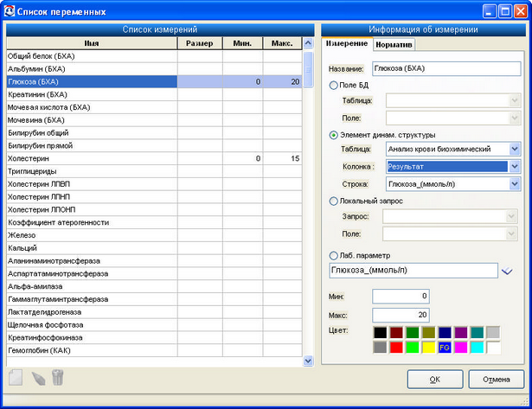
Task: Pick the olive color swatch
Action: [x=428, y=332]
